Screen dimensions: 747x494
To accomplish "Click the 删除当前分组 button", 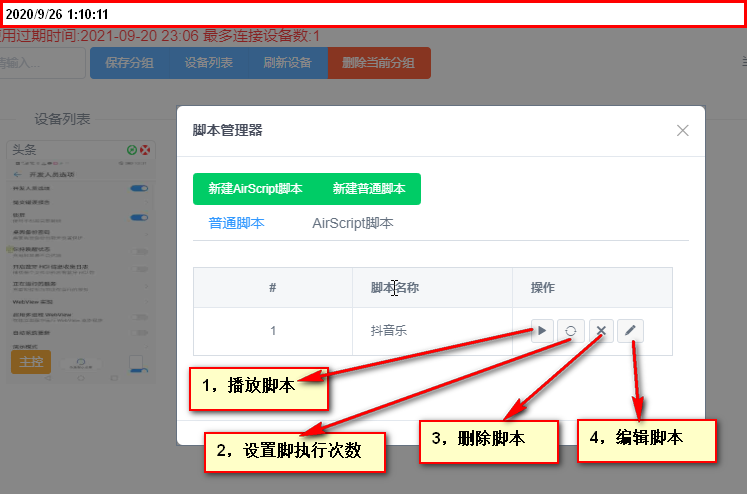I will tap(379, 63).
